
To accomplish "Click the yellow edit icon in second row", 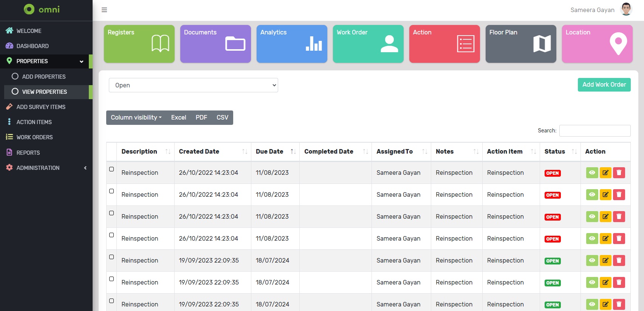I will 605,195.
